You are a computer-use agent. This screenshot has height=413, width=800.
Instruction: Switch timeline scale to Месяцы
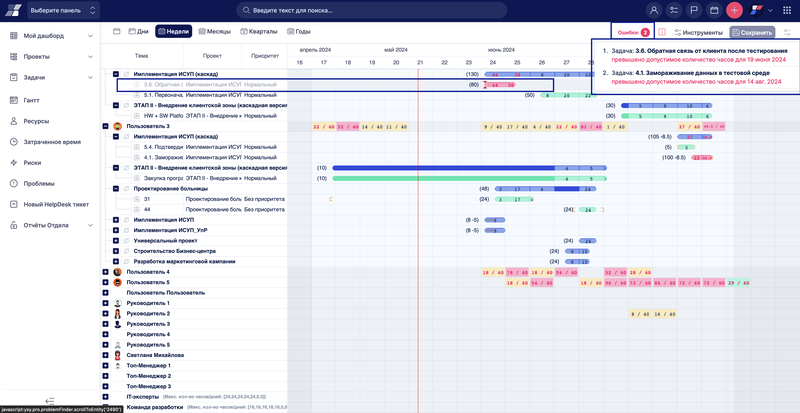pyautogui.click(x=215, y=31)
